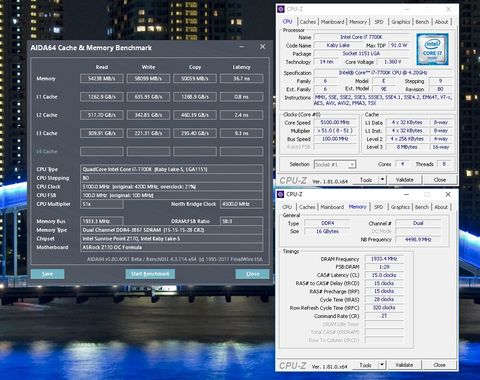The height and width of the screenshot is (380, 480).
Task: Click the CPU-Z app icon in bottom window
Action: click(281, 194)
